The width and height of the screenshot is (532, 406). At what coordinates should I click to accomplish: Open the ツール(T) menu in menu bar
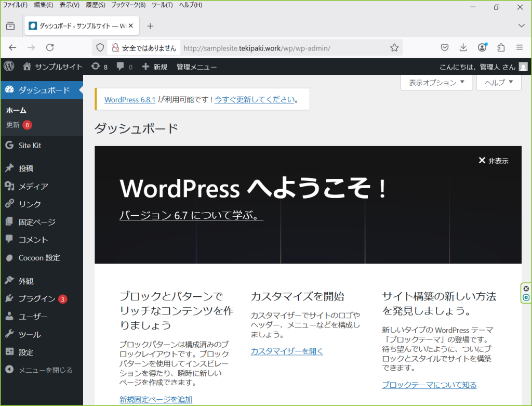(x=162, y=5)
